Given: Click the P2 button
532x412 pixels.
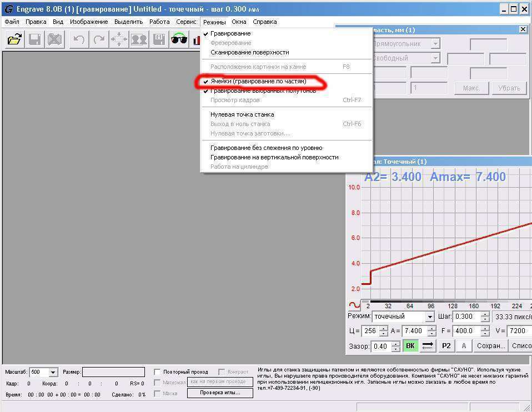Looking at the screenshot, I should [x=446, y=346].
